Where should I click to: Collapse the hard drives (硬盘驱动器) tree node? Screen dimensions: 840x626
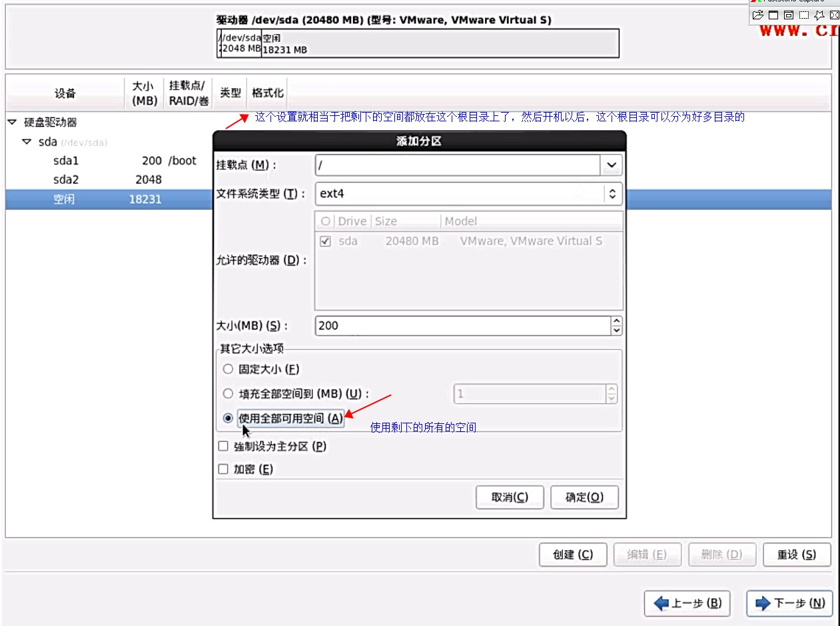pos(12,123)
